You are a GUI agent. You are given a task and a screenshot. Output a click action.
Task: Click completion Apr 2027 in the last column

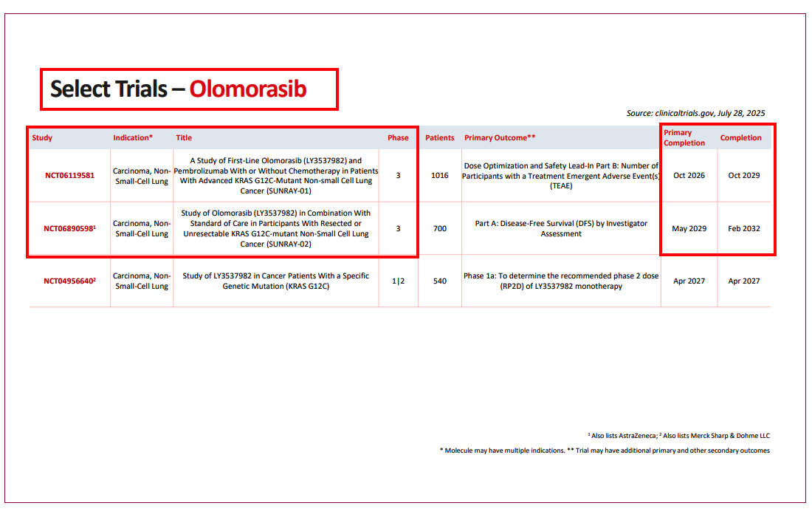(x=743, y=281)
